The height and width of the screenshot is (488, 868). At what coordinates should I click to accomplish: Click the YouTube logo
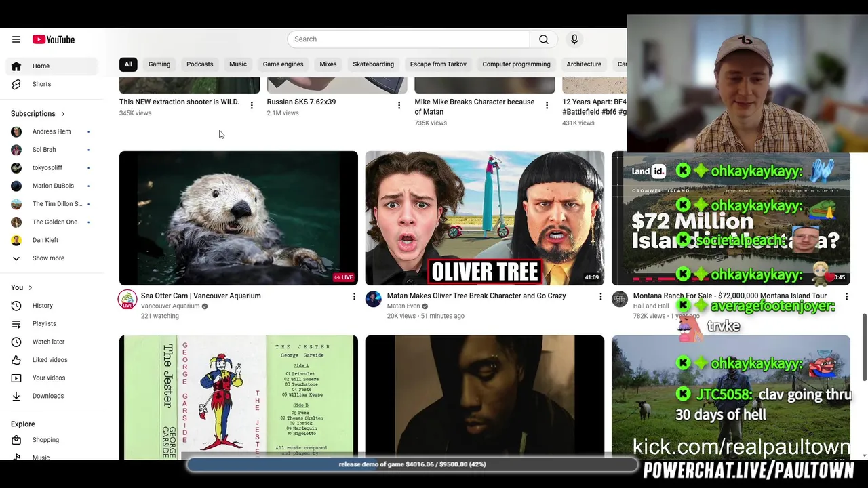click(54, 39)
